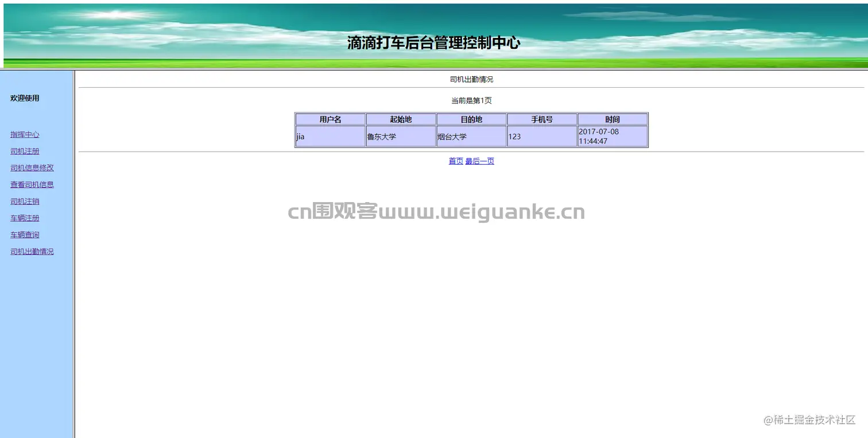Select the 目的地 column header
868x438 pixels.
(471, 119)
